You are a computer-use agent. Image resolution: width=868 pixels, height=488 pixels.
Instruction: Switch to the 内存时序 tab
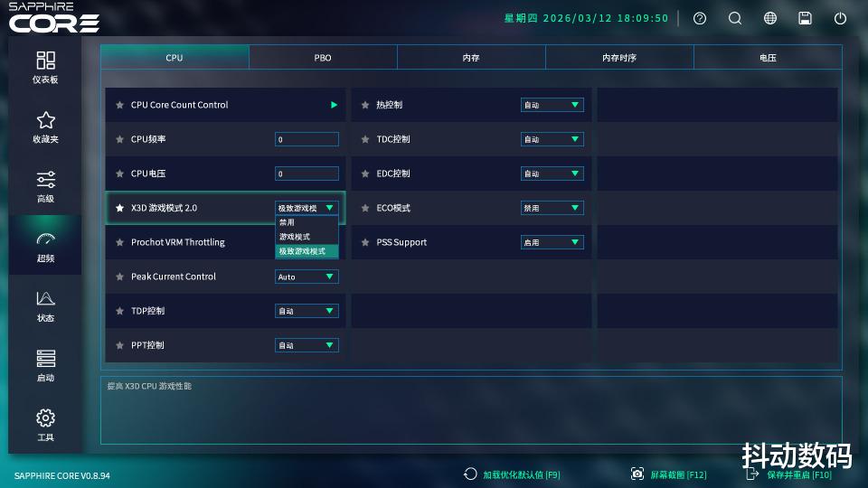pos(619,58)
